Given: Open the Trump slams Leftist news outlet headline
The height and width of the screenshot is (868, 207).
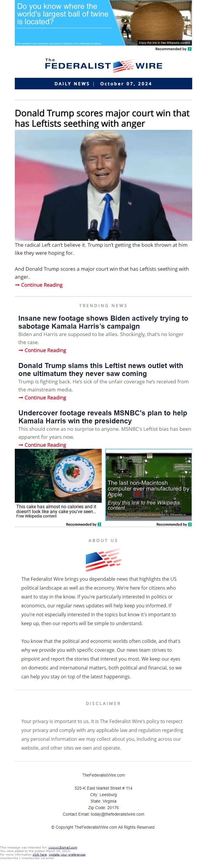Looking at the screenshot, I should (x=101, y=369).
